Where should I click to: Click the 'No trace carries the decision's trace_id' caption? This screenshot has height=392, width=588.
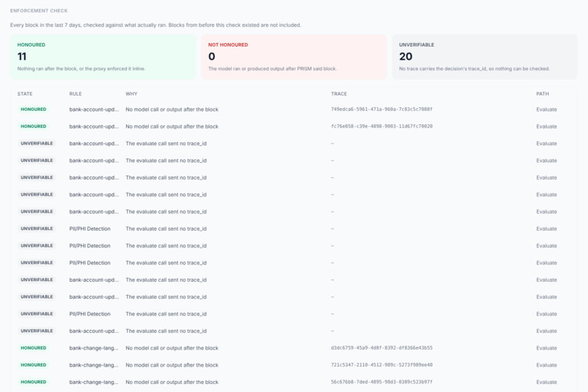coord(474,69)
